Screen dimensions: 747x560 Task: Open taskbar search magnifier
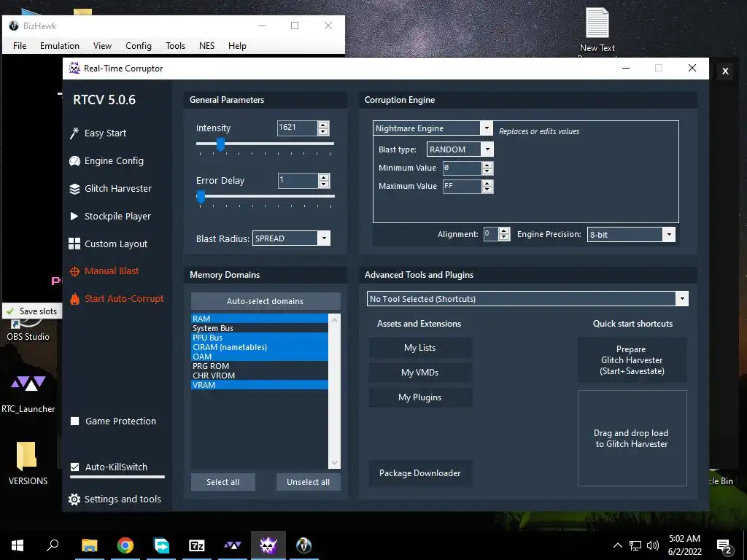pos(53,545)
